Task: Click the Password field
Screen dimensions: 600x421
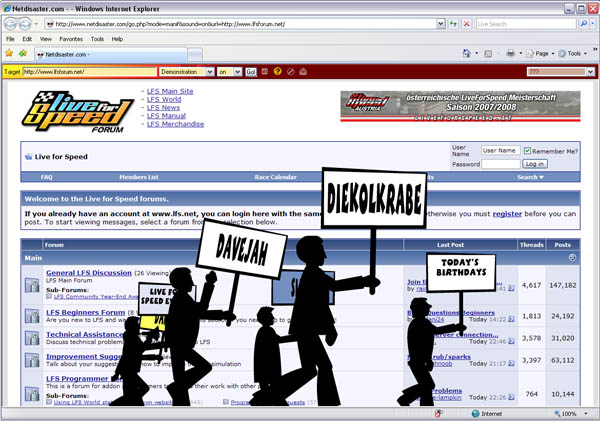Action: tap(501, 164)
